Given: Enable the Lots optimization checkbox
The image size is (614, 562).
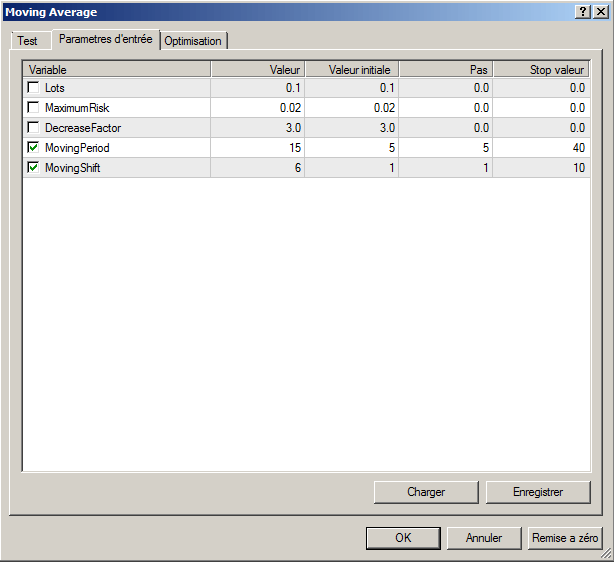Looking at the screenshot, I should click(x=34, y=88).
